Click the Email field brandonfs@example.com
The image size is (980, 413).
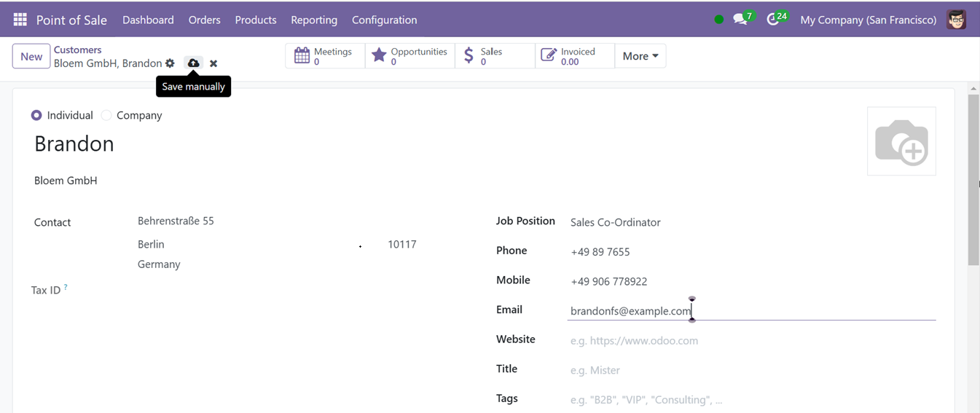tap(753, 311)
